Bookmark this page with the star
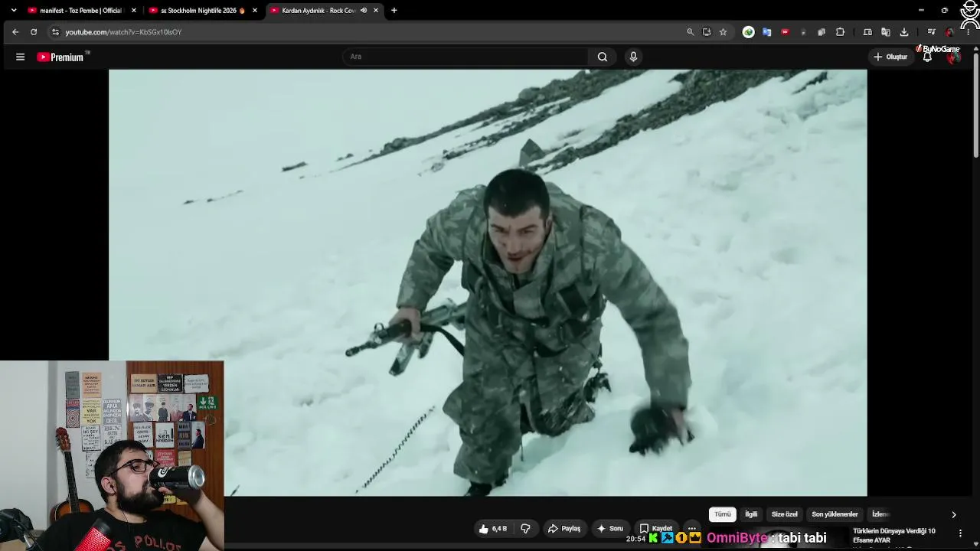This screenshot has width=980, height=551. pos(723,32)
